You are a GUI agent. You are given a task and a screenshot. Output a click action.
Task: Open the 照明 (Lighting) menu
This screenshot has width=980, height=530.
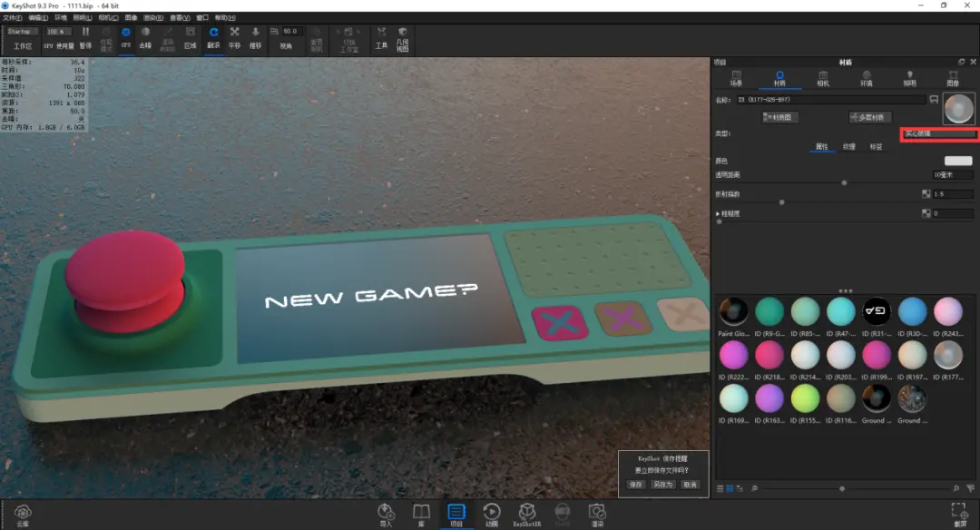[82, 17]
